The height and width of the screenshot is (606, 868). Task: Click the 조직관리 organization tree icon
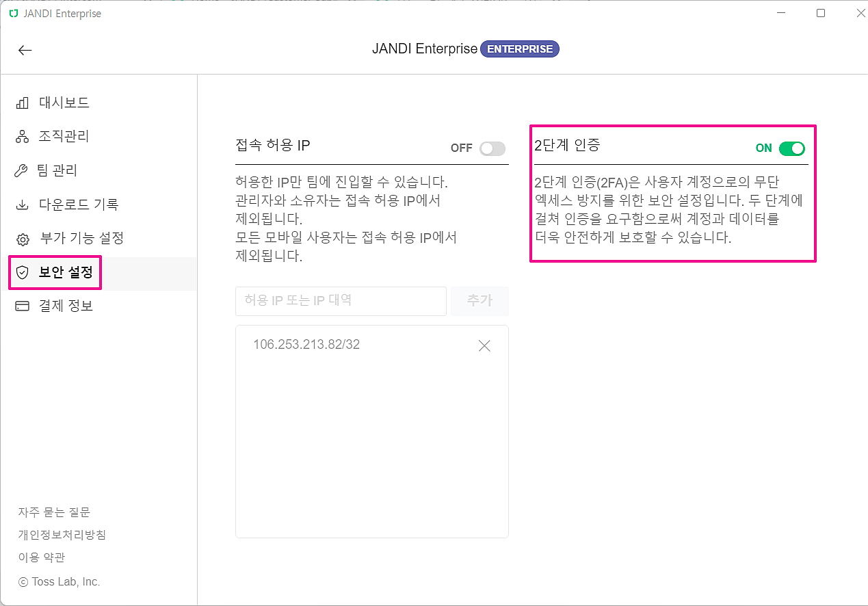[x=23, y=137]
